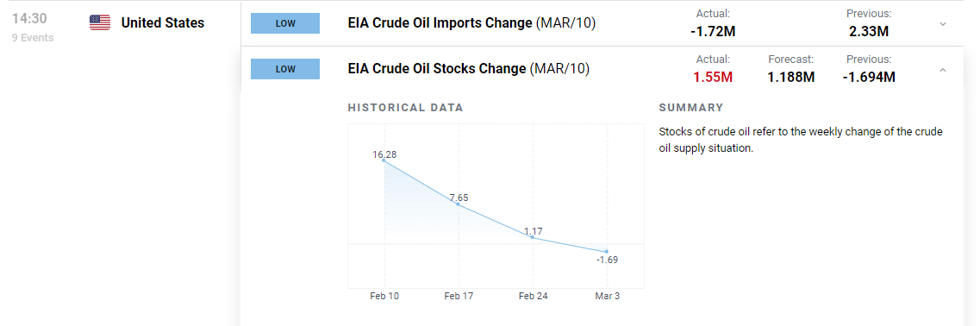The width and height of the screenshot is (980, 326).
Task: Collapse the EIA Crude Oil Stocks Change details
Action: click(x=943, y=71)
